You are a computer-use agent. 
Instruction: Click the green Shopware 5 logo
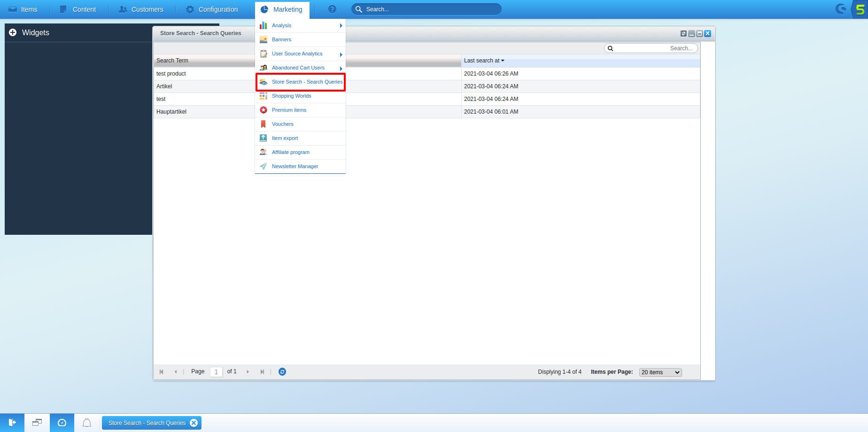[x=859, y=9]
